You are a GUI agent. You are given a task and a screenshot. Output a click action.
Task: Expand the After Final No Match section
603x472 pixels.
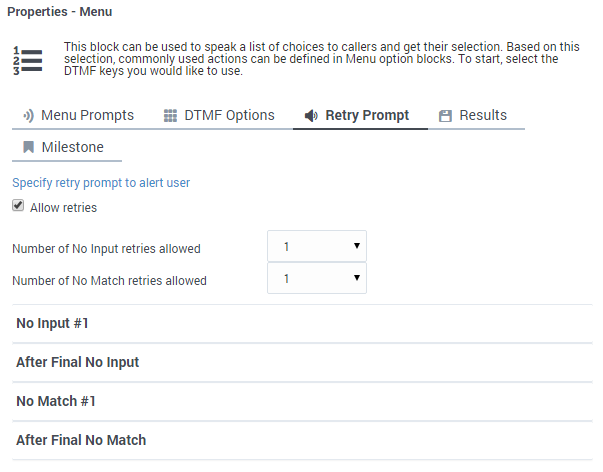pyautogui.click(x=80, y=441)
